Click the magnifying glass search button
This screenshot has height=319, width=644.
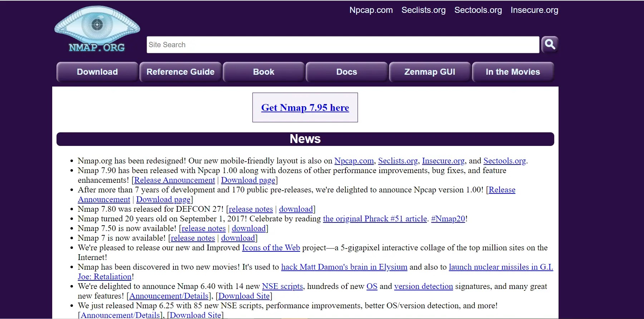[550, 45]
